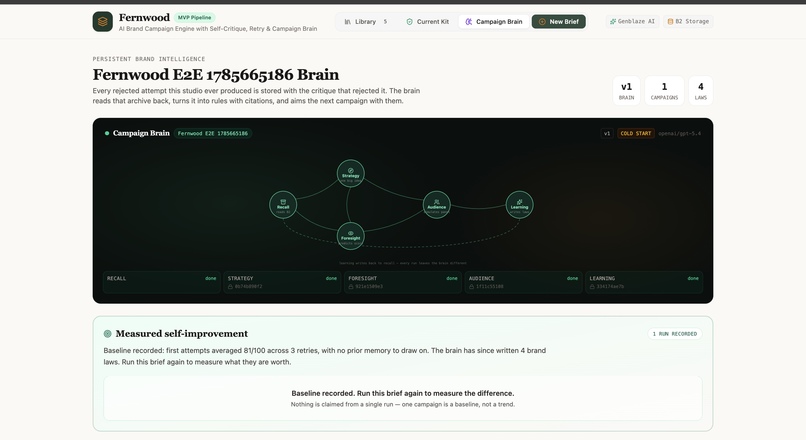
Task: Open the STRATEGY stage card
Action: [282, 282]
